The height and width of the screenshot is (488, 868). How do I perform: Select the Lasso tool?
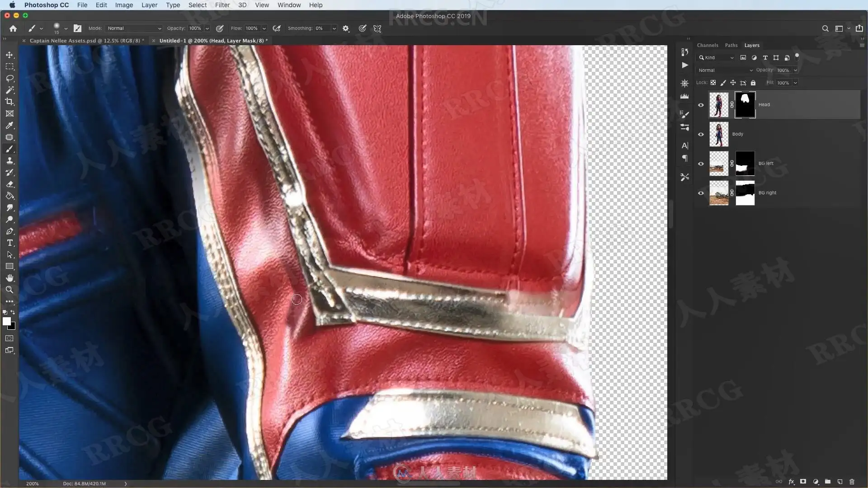pos(9,78)
